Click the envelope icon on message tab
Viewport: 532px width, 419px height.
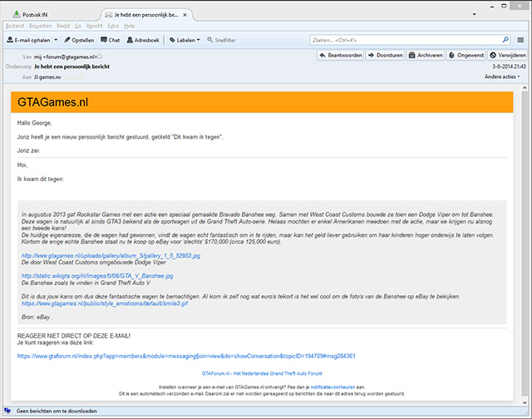[x=109, y=15]
